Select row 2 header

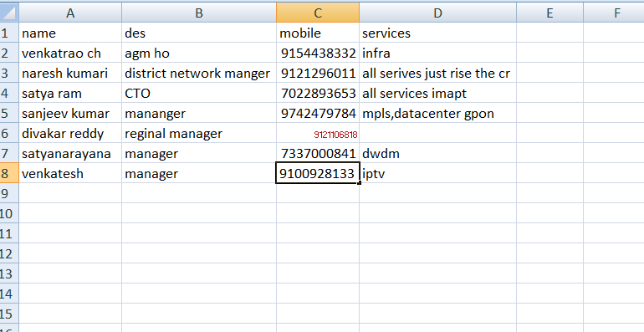click(9, 53)
